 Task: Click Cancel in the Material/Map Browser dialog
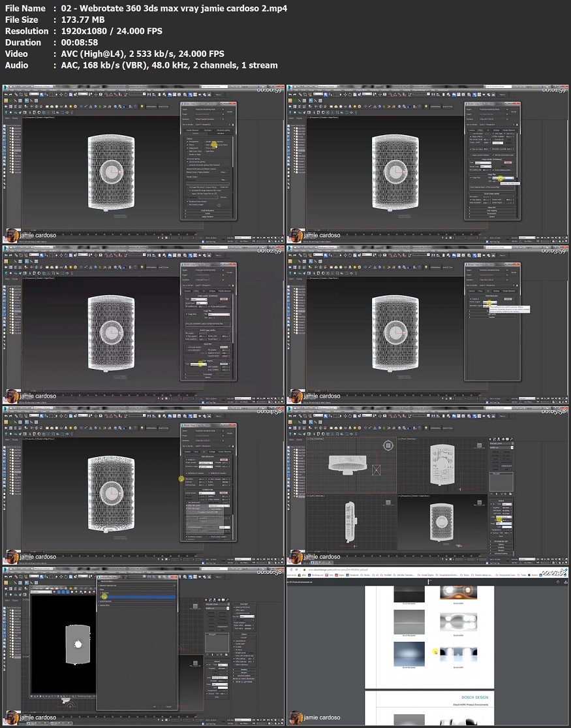coord(168,706)
